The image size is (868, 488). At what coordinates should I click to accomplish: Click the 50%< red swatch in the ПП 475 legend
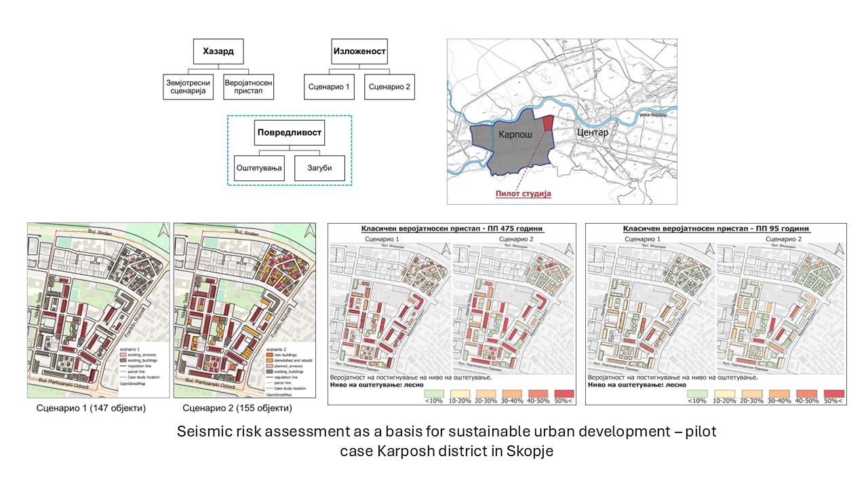564,392
